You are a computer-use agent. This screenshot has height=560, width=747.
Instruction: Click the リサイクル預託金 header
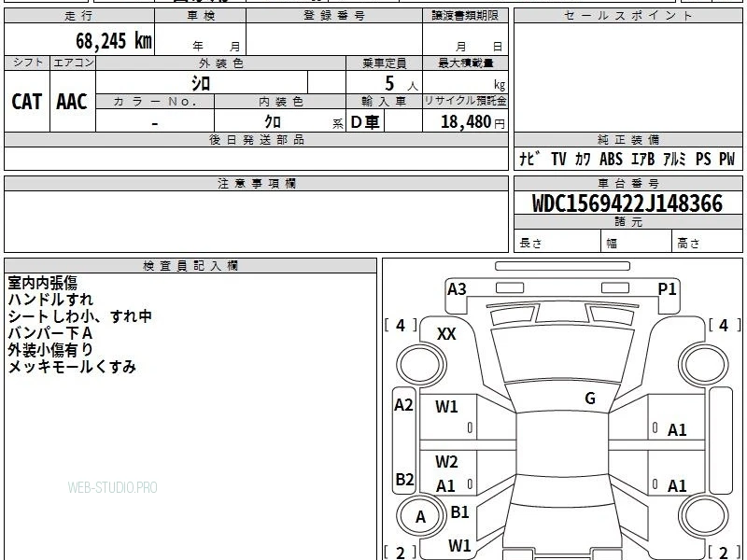tap(465, 102)
